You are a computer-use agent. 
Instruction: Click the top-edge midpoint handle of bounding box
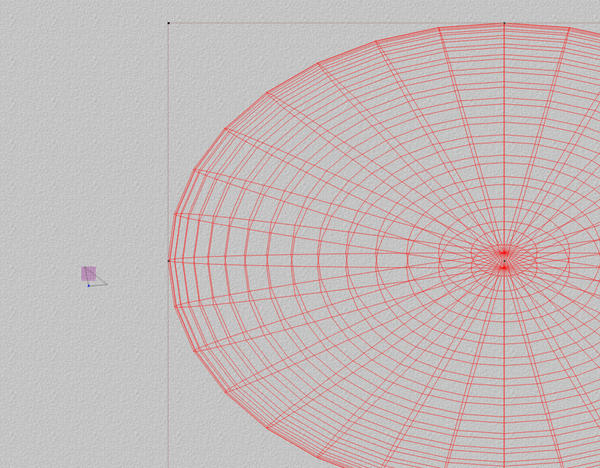click(x=504, y=23)
